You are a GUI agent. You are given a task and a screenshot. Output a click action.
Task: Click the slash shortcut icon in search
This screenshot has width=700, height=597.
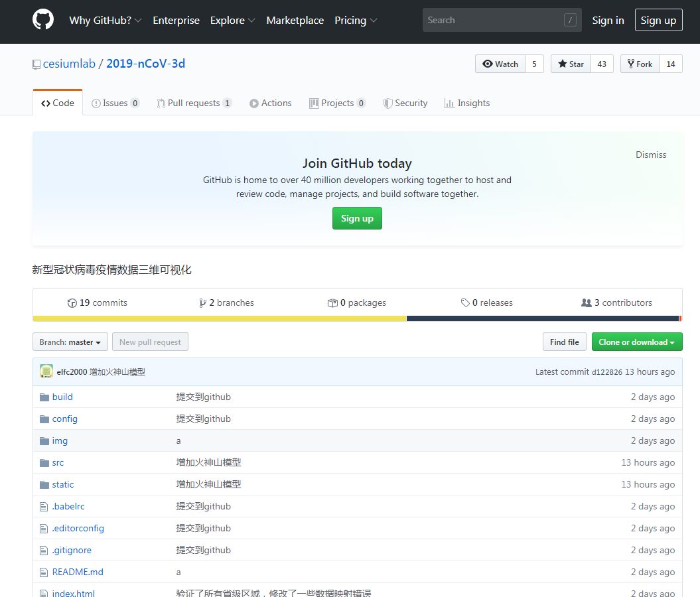[570, 20]
